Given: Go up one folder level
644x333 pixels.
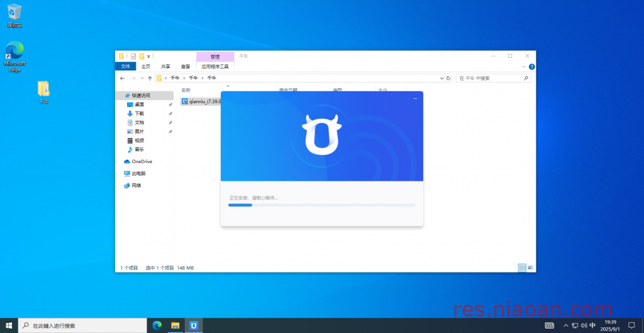Looking at the screenshot, I should tap(150, 78).
